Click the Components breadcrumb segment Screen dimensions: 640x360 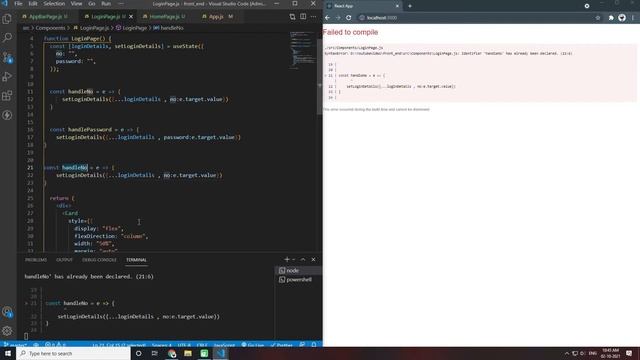(x=50, y=28)
